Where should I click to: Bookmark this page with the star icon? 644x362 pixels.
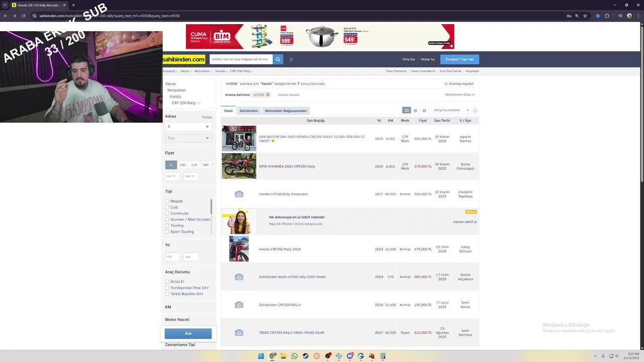(585, 16)
